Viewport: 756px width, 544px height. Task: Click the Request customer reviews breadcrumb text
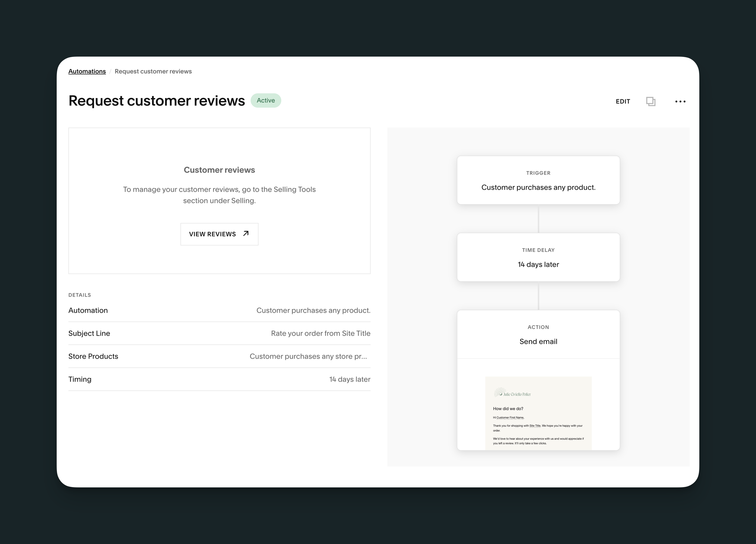click(153, 71)
